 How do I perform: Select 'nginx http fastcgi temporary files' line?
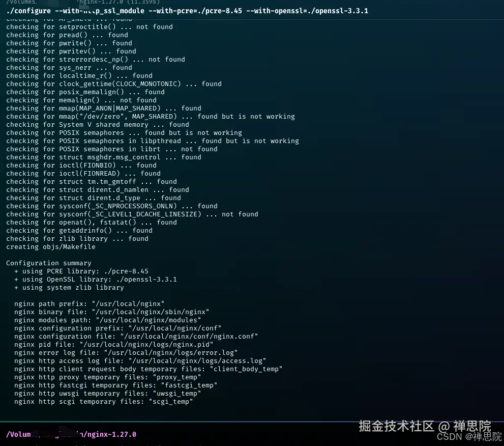[x=116, y=385]
